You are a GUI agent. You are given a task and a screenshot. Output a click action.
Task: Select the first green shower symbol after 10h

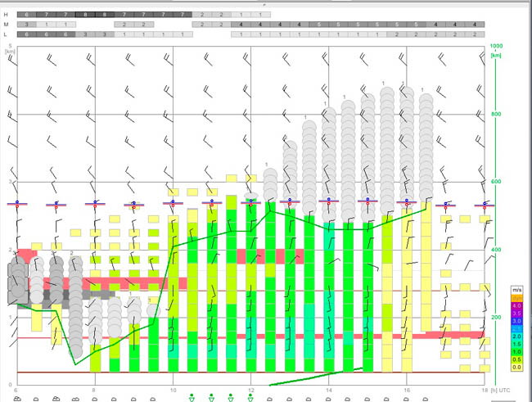click(x=192, y=398)
